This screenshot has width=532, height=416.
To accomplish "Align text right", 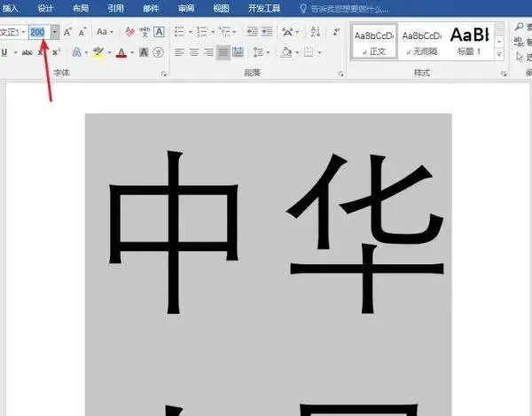I will pos(208,52).
